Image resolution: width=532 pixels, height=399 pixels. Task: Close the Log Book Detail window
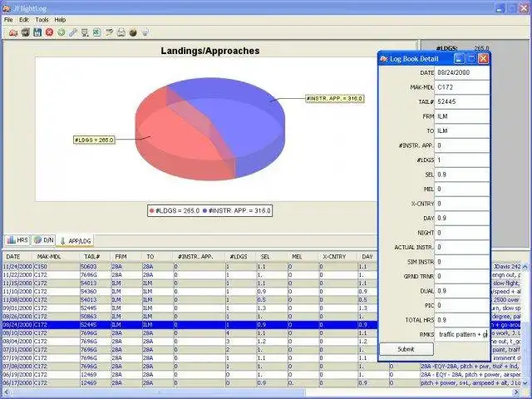484,59
